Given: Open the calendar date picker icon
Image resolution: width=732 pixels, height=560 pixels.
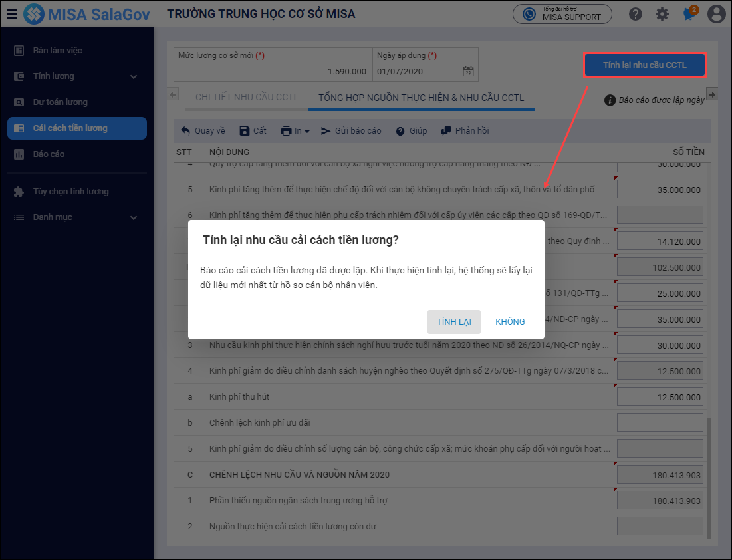Looking at the screenshot, I should point(468,71).
